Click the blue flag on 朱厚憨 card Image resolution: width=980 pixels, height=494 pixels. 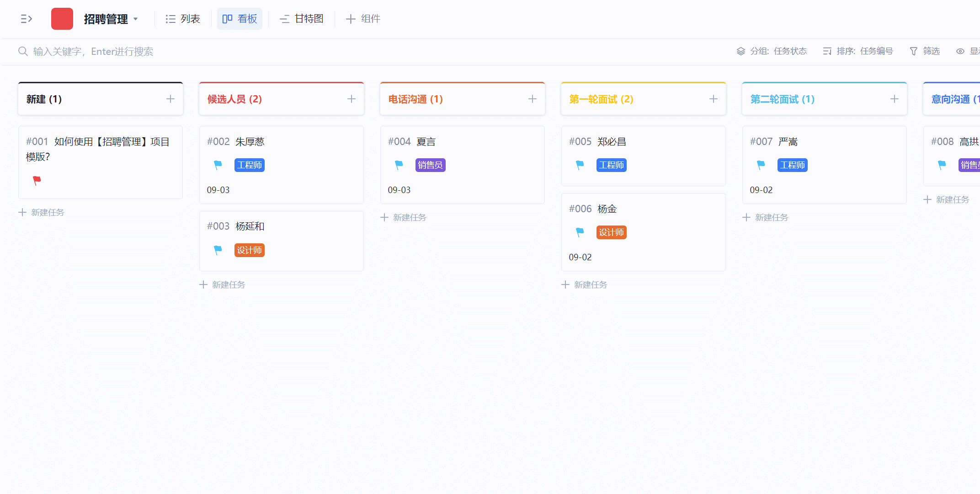(218, 165)
